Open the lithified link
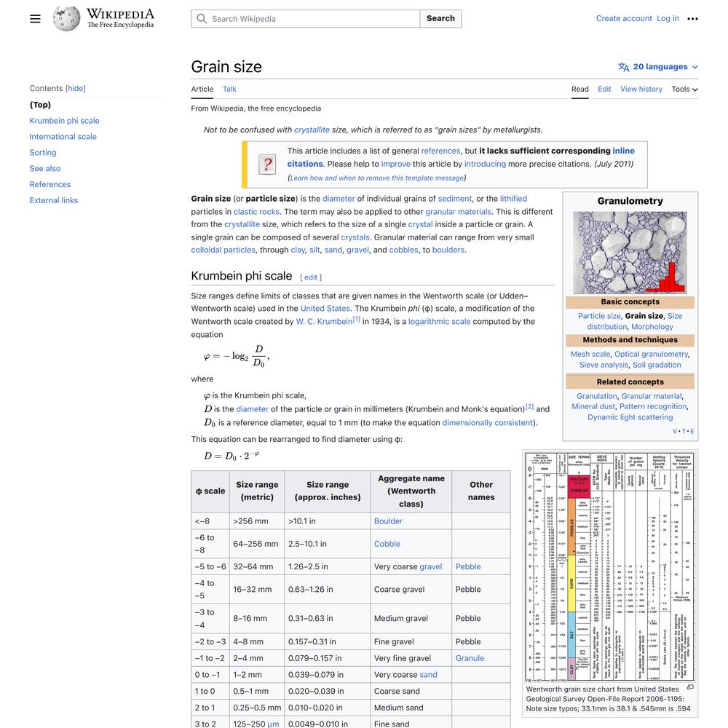Screen dimensions: 728x728 click(x=513, y=199)
